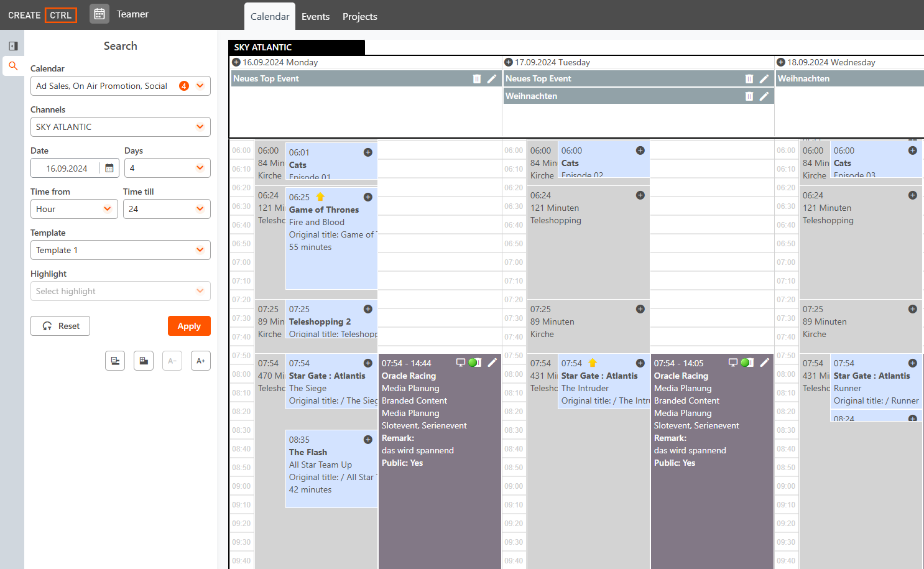The width and height of the screenshot is (924, 569).
Task: Edit Tuesday 07:54 Oracle Racing event
Action: [765, 363]
